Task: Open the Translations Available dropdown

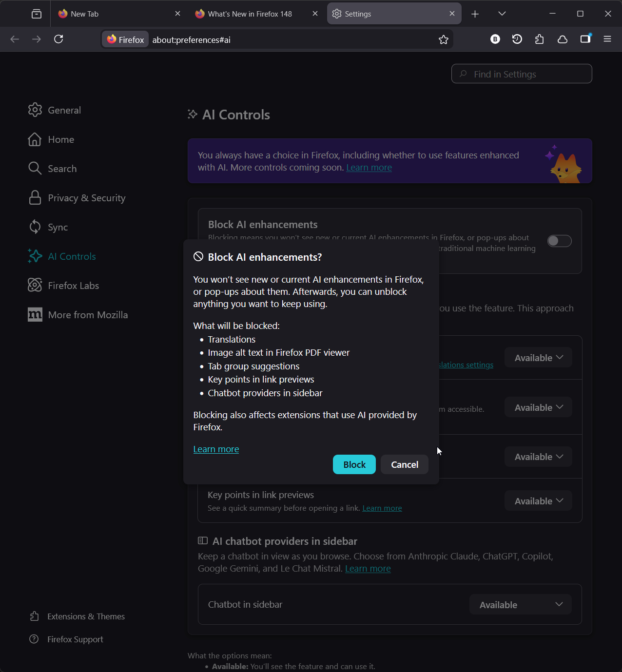Action: (x=538, y=358)
